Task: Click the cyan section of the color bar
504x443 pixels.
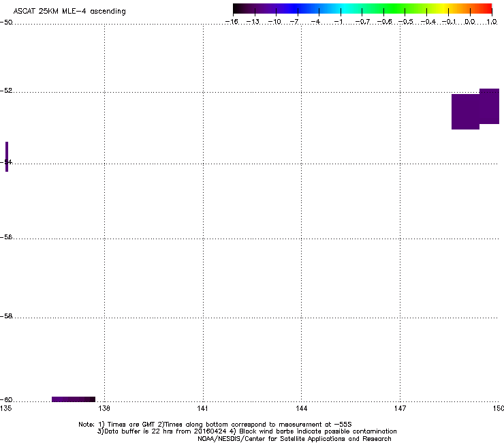Action: coord(345,9)
